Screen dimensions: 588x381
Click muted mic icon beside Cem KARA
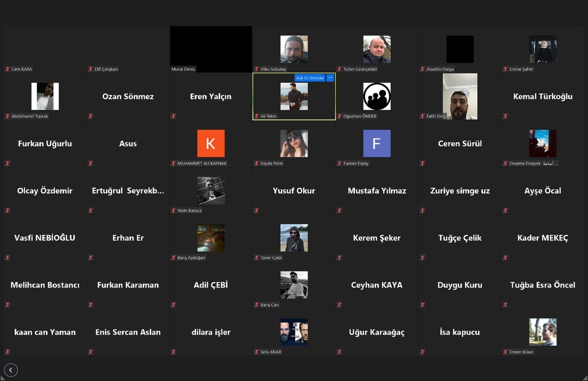click(x=7, y=69)
